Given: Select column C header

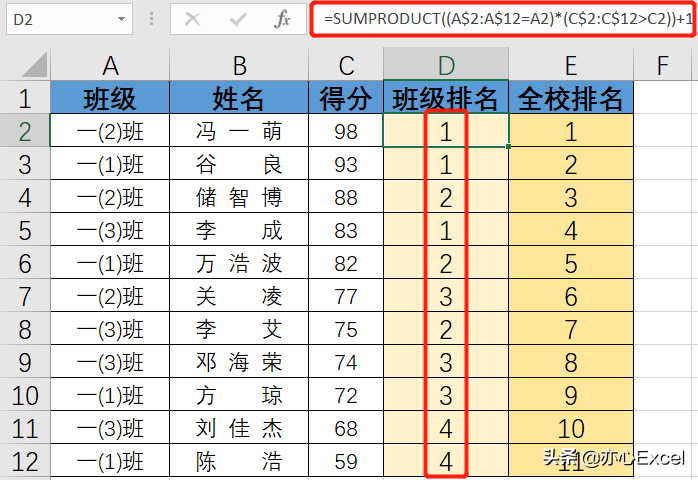Looking at the screenshot, I should pos(346,65).
